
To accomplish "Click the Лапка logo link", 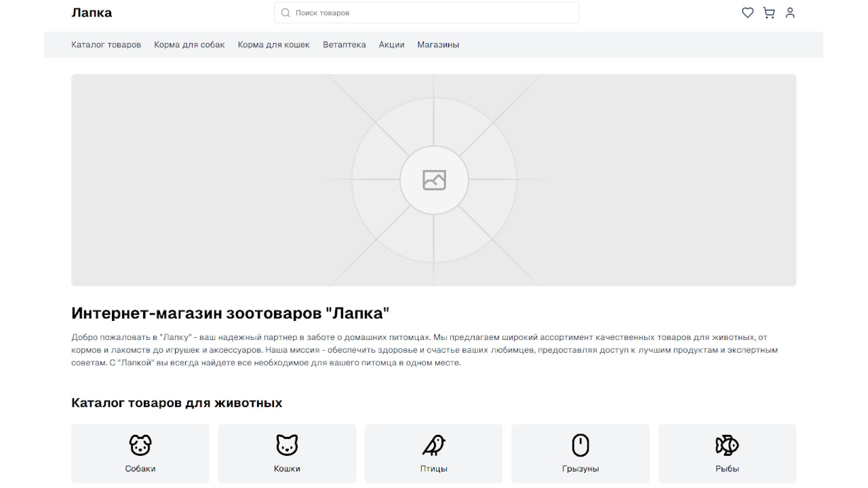I will 92,13.
